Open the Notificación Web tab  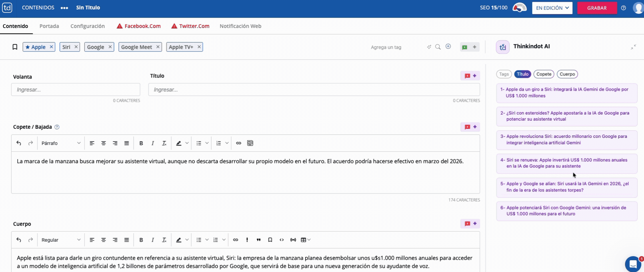tap(241, 26)
